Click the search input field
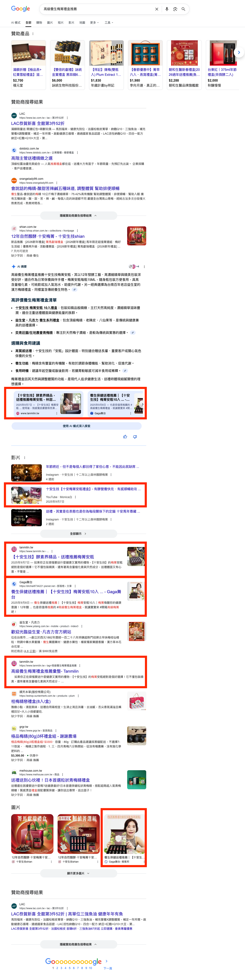This screenshot has width=245, height=980. tap(95, 9)
